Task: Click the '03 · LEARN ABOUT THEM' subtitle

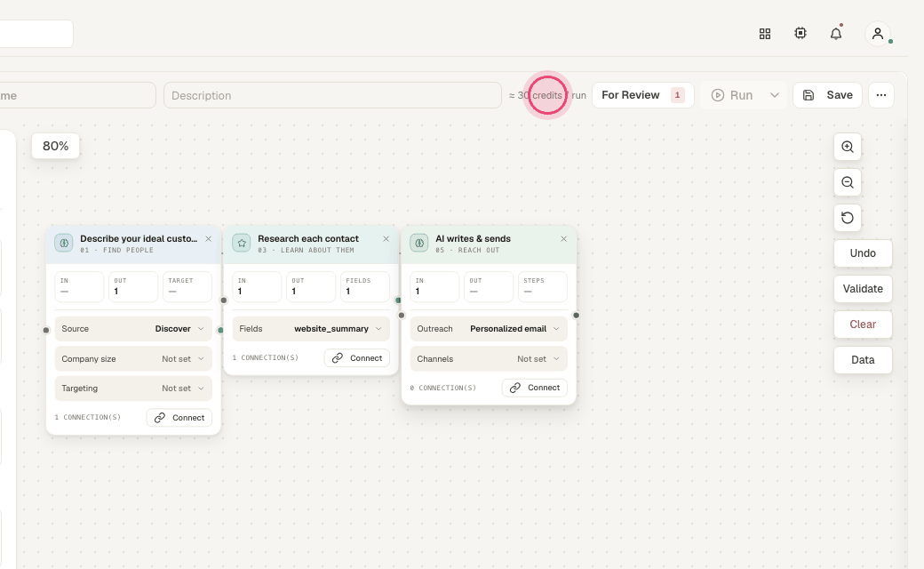Action: click(x=306, y=250)
